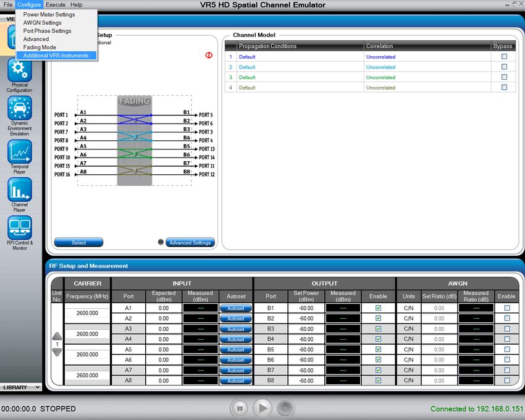Open AWGN Units C/N dropdown for row A6
Viewport: 525px width, 420px height.
(x=408, y=359)
